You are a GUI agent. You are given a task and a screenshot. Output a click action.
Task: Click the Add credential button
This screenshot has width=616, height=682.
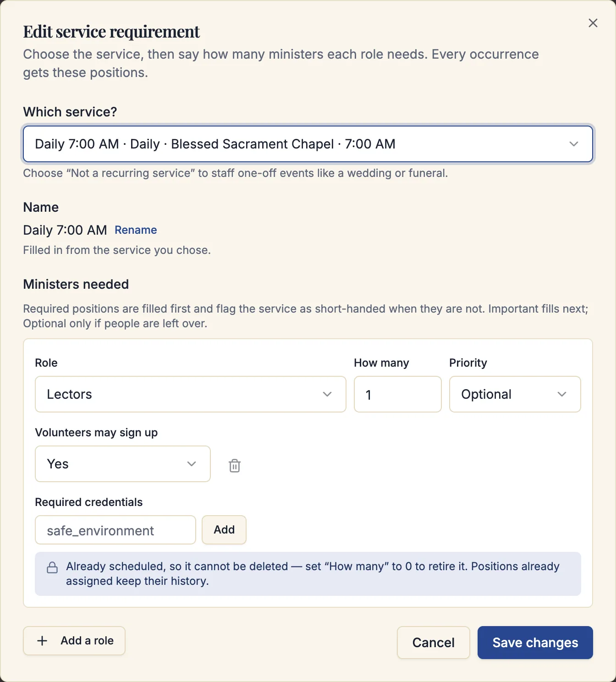(x=224, y=530)
